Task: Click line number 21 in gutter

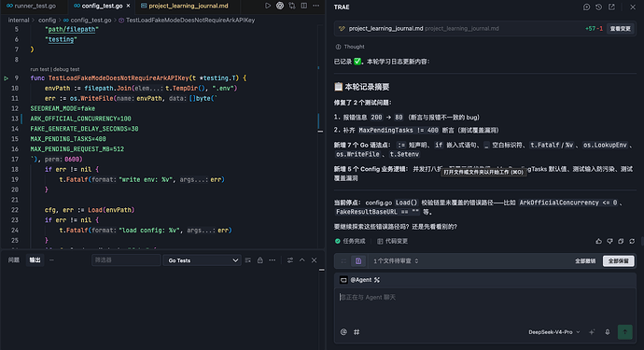Action: click(15, 200)
